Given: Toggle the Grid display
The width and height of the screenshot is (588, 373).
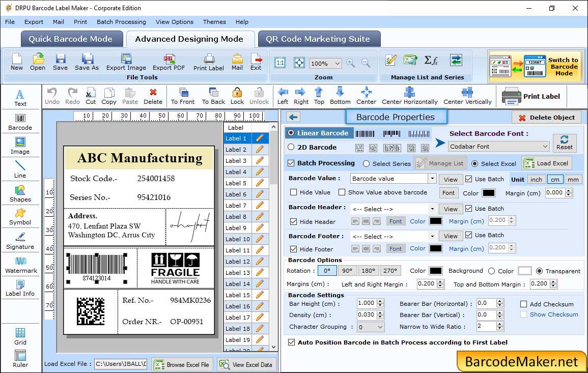Looking at the screenshot, I should [20, 336].
